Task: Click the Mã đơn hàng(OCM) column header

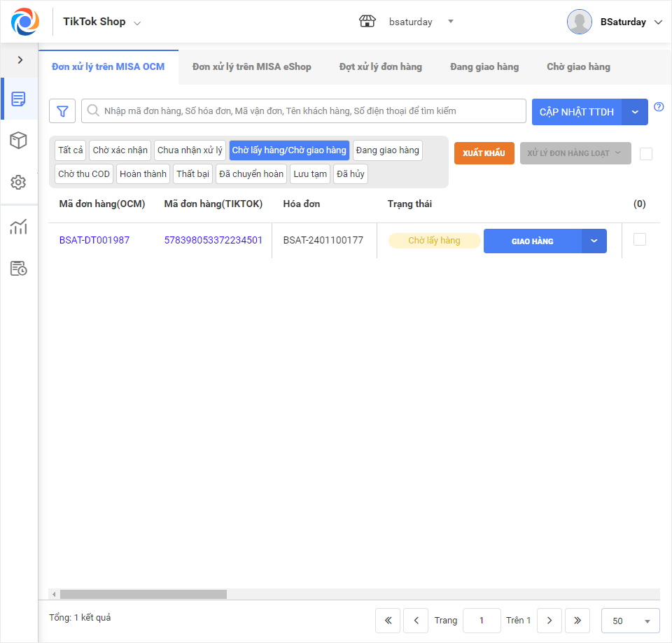Action: (102, 204)
